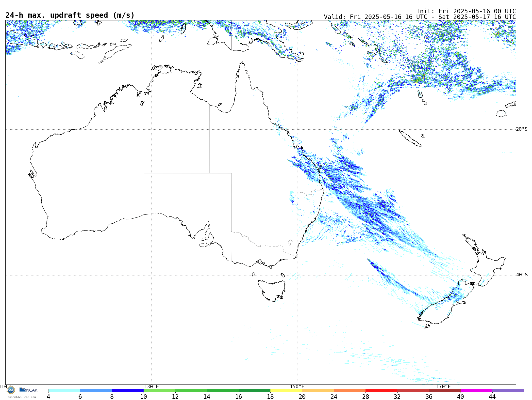
Task: Click the colorbar tick label '28'
Action: (x=366, y=397)
